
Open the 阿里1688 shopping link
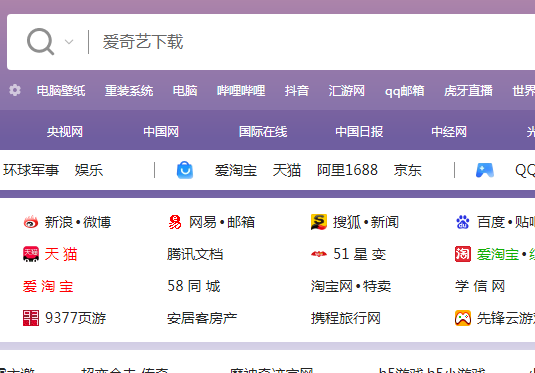tap(347, 170)
